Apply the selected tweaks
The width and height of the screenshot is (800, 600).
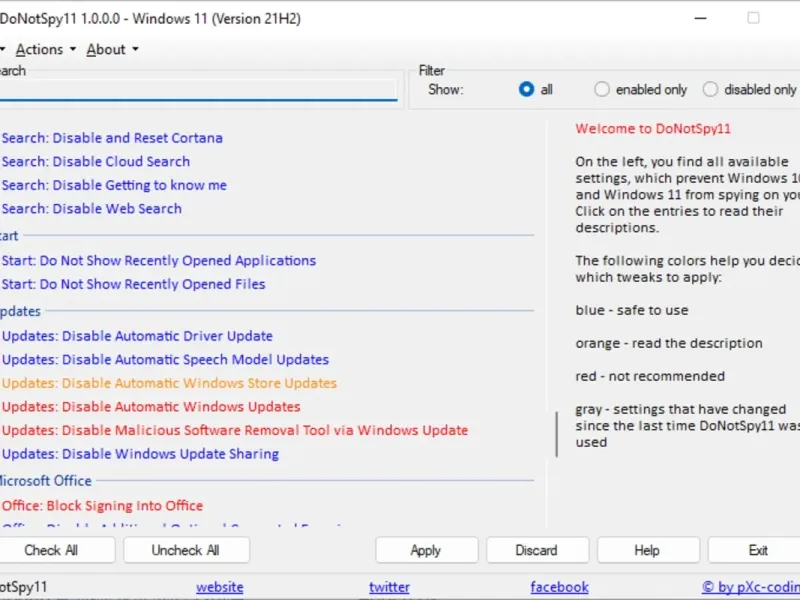point(426,550)
